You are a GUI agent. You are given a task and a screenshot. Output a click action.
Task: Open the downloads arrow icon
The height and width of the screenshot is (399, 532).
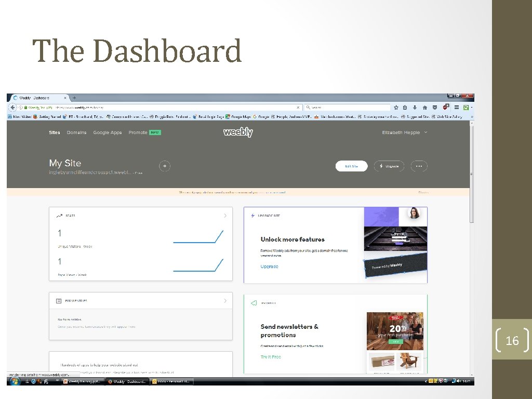[415, 108]
